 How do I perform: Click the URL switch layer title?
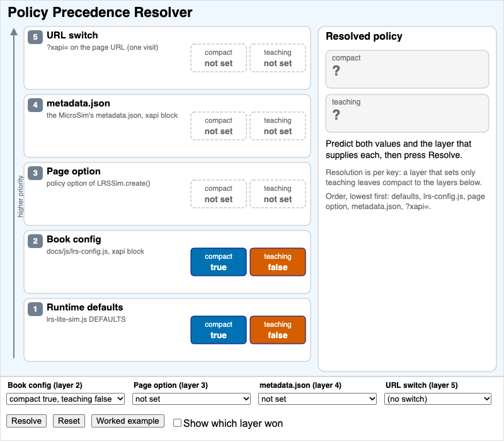72,35
